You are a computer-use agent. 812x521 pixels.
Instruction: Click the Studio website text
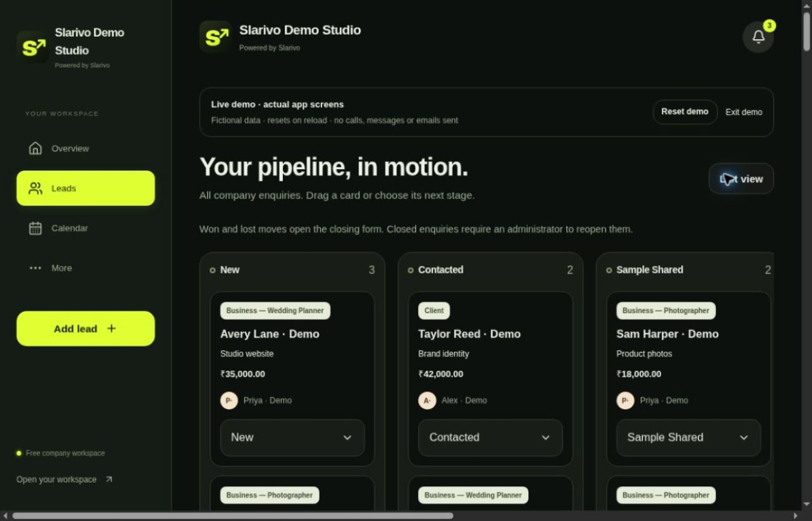click(247, 354)
